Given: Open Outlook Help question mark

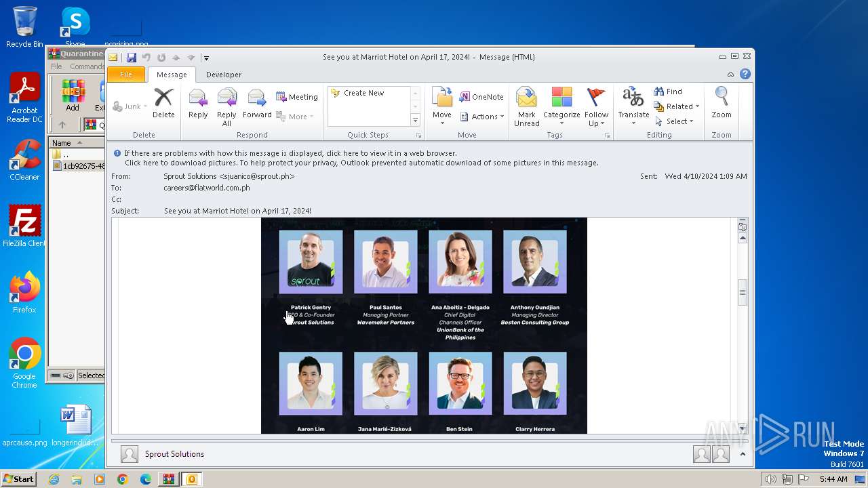Looking at the screenshot, I should [x=745, y=75].
